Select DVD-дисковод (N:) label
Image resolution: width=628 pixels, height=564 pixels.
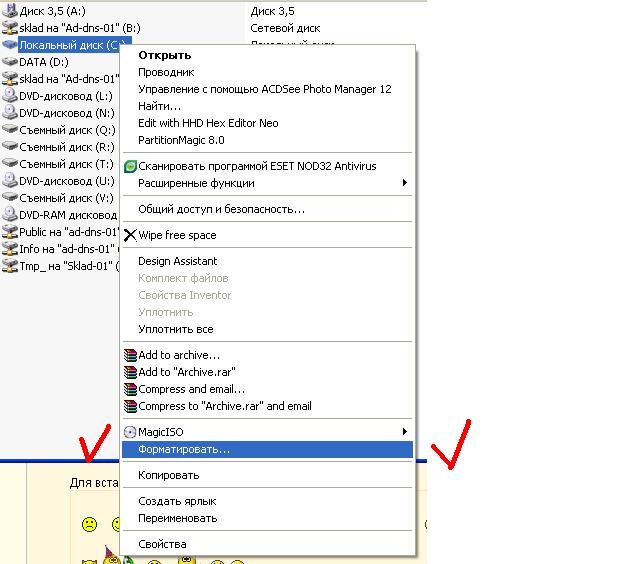tap(67, 113)
